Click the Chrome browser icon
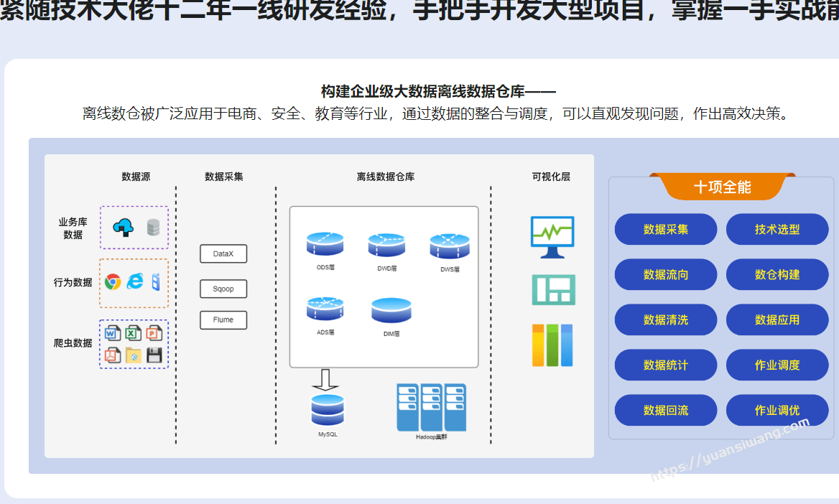The image size is (839, 504). pos(113,281)
